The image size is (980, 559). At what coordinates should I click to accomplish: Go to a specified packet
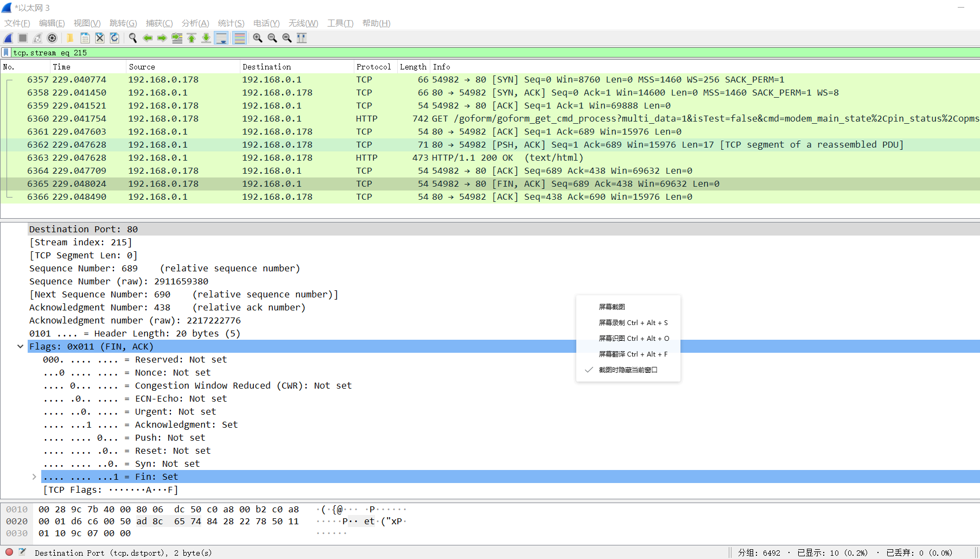pyautogui.click(x=177, y=38)
